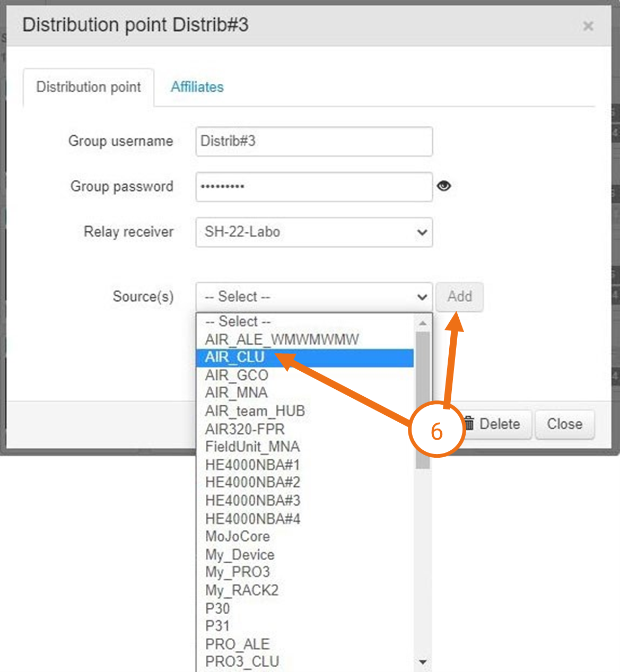Select the MoJoCore source option

point(238,536)
